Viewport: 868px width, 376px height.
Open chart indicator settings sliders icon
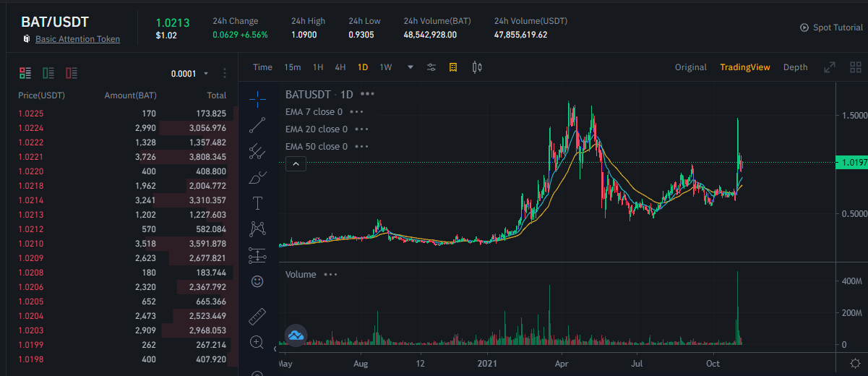tap(431, 67)
